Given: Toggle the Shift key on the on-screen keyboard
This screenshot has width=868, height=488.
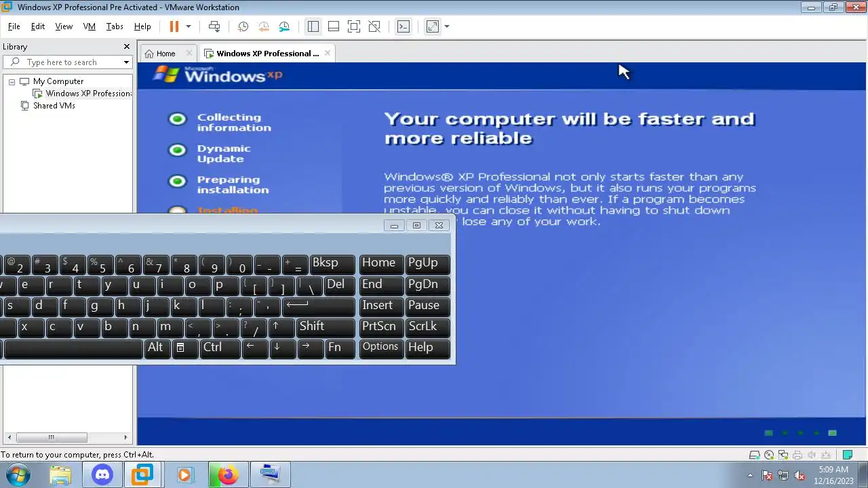Looking at the screenshot, I should pos(326,327).
